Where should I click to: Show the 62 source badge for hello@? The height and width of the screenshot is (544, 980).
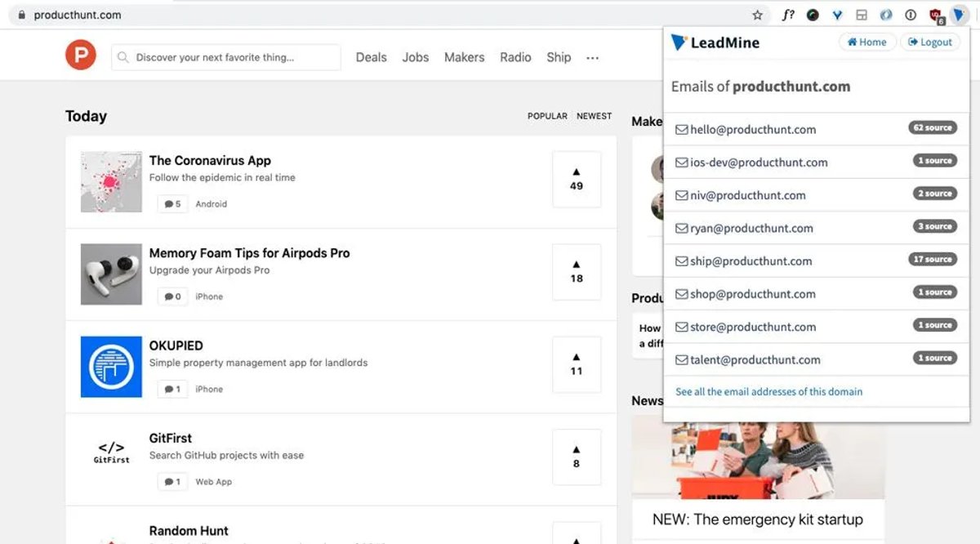pyautogui.click(x=933, y=127)
